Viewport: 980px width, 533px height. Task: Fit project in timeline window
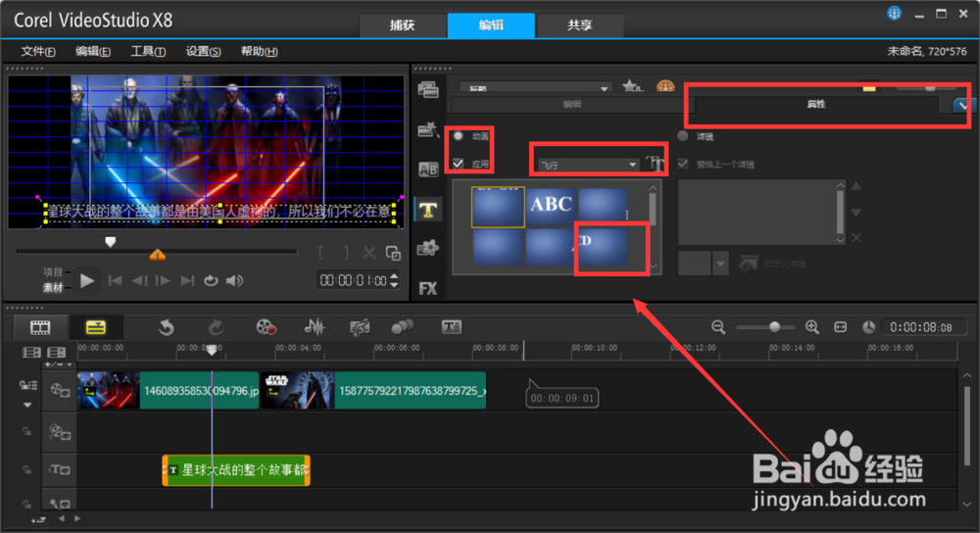[x=841, y=327]
